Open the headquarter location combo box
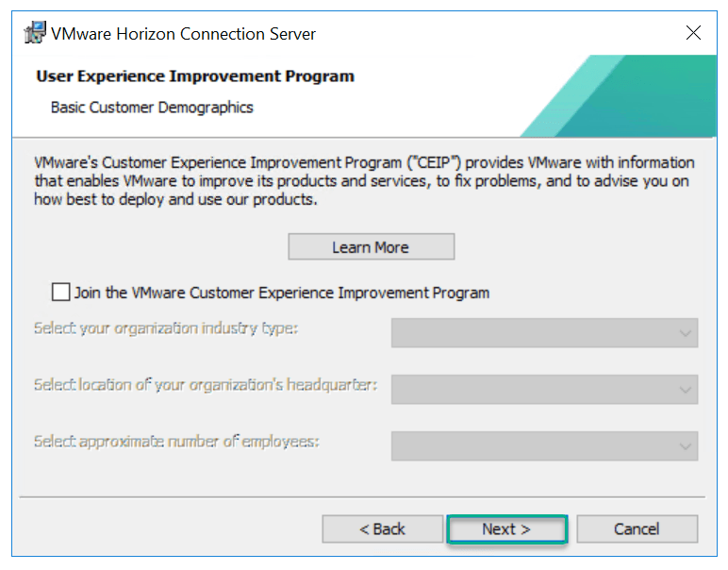 point(544,389)
